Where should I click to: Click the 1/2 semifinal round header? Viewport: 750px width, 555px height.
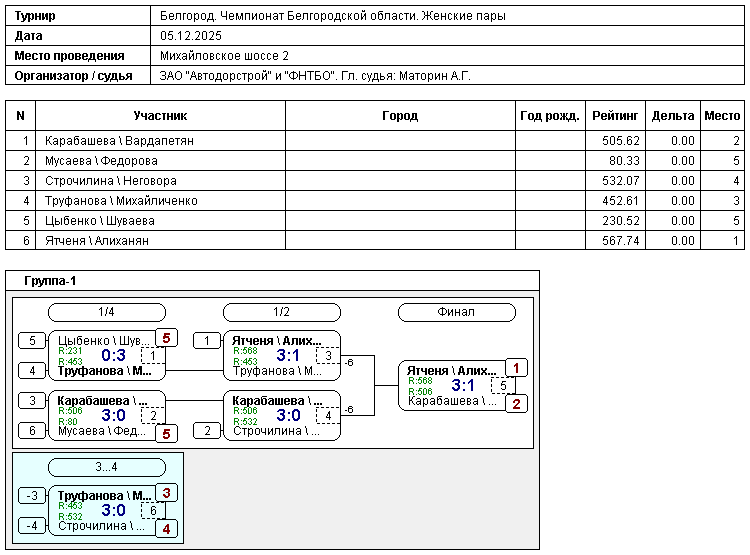pos(281,312)
